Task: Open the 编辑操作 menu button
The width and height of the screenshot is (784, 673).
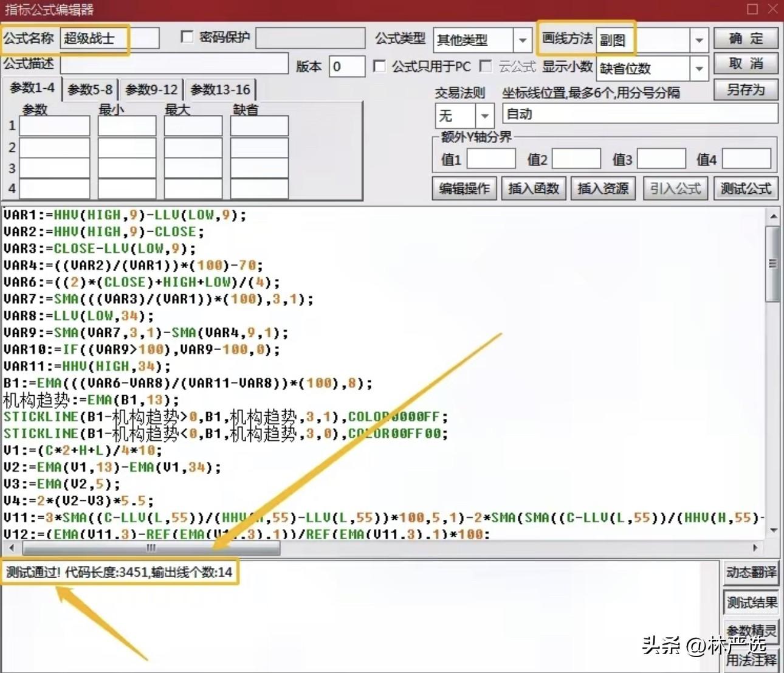Action: (464, 188)
